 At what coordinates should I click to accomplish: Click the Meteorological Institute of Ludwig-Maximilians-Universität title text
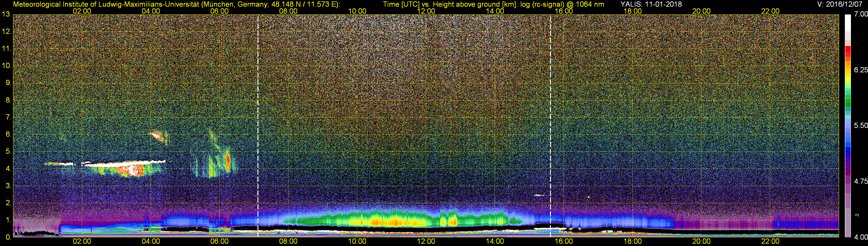coord(176,4)
